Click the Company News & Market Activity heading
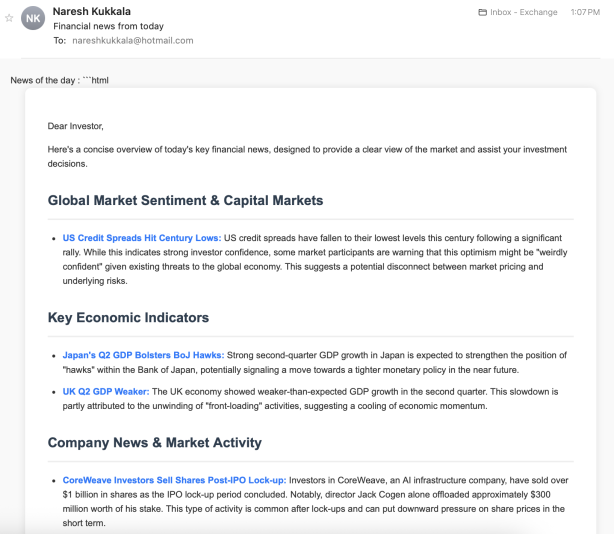The width and height of the screenshot is (614, 534). (154, 442)
